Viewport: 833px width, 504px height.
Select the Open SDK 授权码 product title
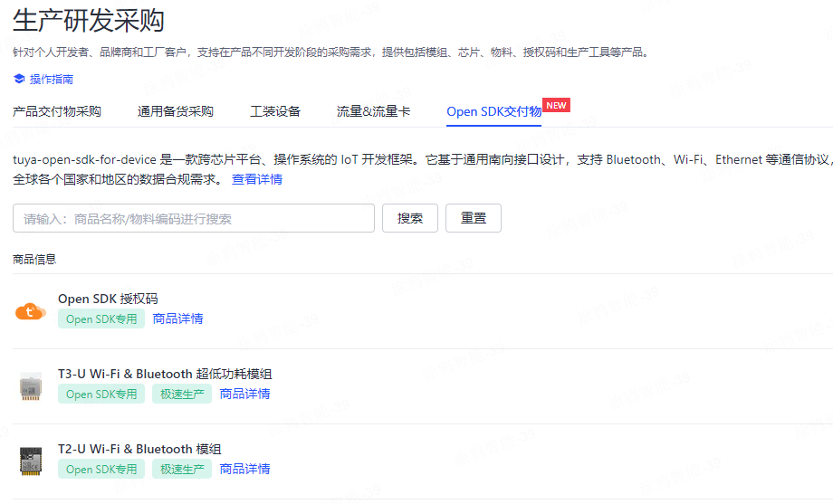click(x=108, y=299)
